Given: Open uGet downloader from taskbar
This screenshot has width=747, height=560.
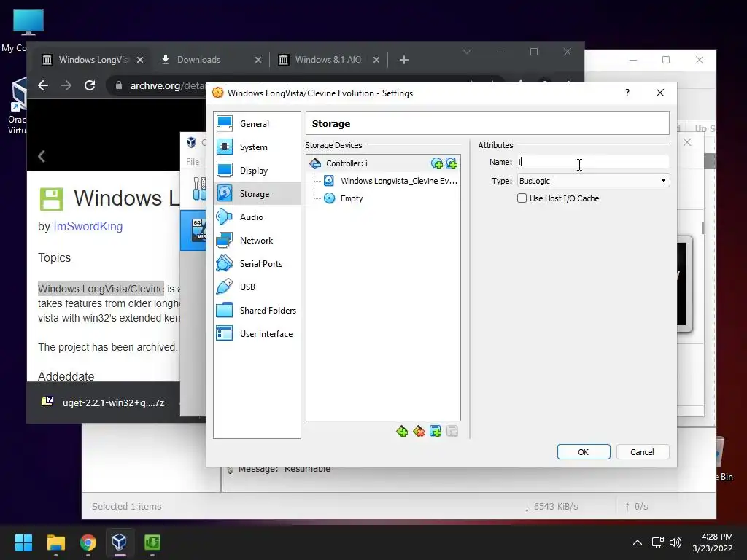Looking at the screenshot, I should [x=152, y=542].
